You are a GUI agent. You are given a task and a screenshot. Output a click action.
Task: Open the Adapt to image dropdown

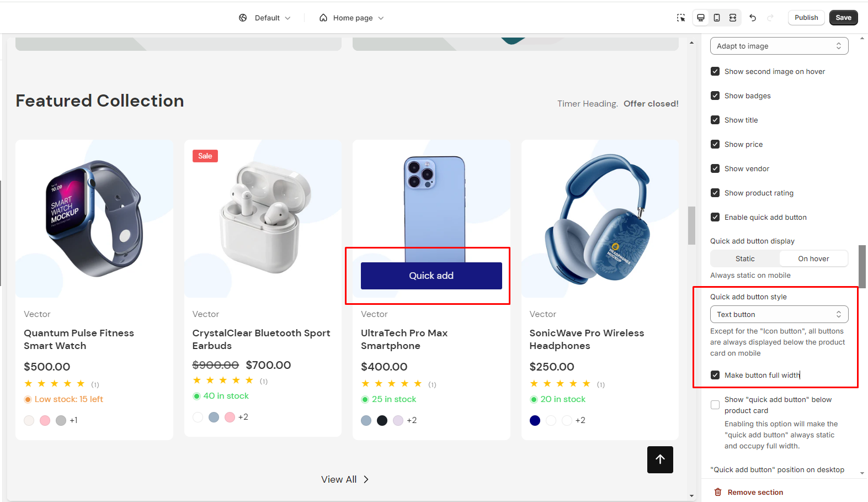tap(779, 46)
